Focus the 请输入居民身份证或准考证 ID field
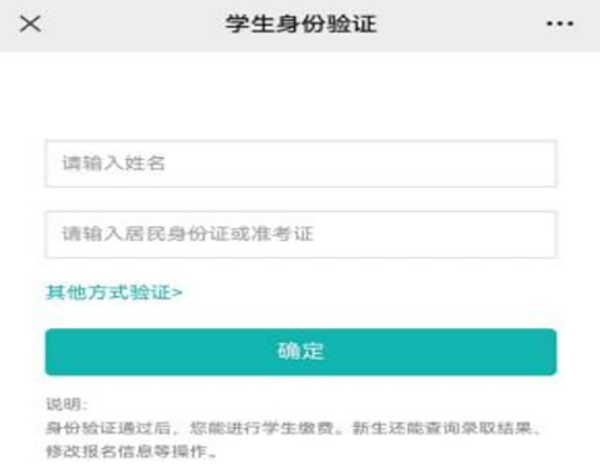The image size is (600, 474). click(x=300, y=234)
